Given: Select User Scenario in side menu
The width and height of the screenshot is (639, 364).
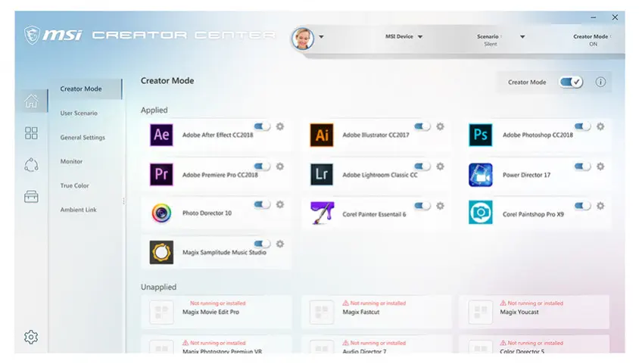Looking at the screenshot, I should tap(79, 114).
